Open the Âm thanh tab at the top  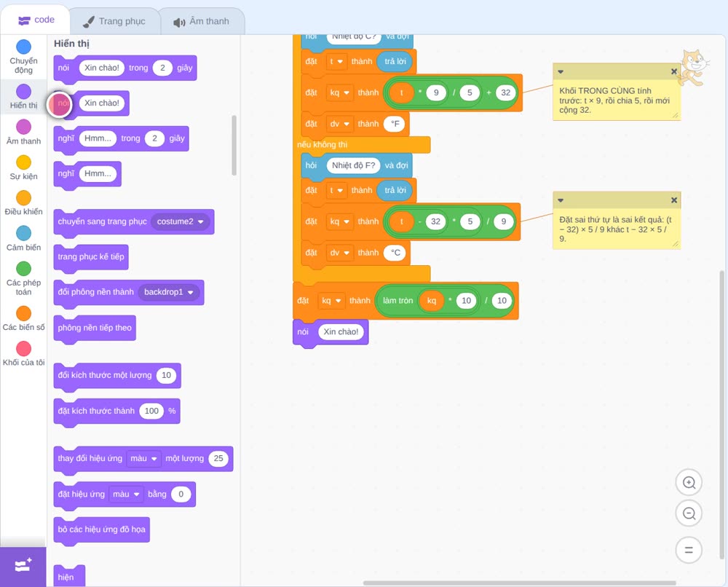tap(202, 21)
